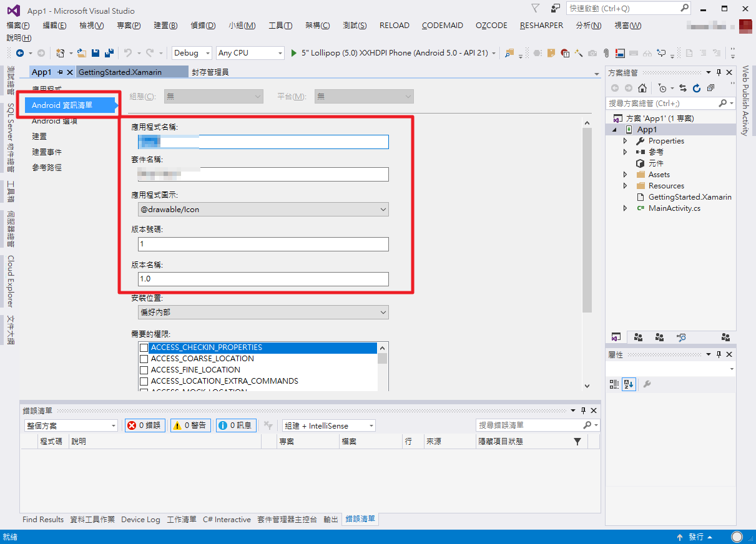Open the 檔案(F) menu
This screenshot has width=756, height=544.
click(x=18, y=26)
